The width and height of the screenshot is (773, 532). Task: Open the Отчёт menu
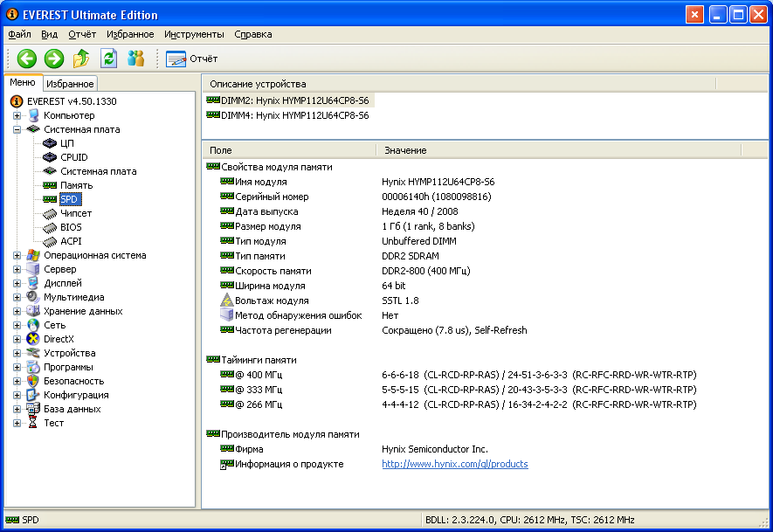pyautogui.click(x=82, y=35)
